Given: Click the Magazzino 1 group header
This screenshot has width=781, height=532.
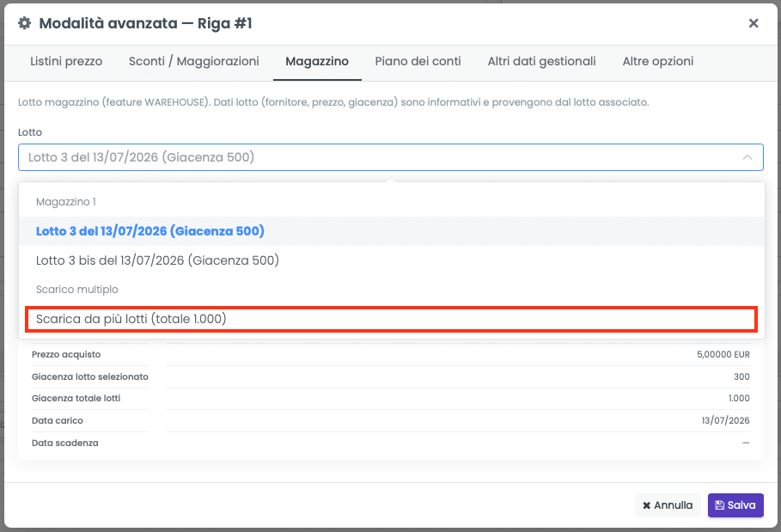Looking at the screenshot, I should pyautogui.click(x=66, y=202).
